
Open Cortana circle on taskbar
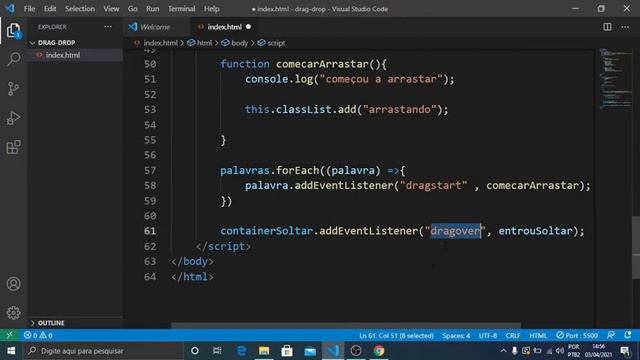pyautogui.click(x=195, y=351)
